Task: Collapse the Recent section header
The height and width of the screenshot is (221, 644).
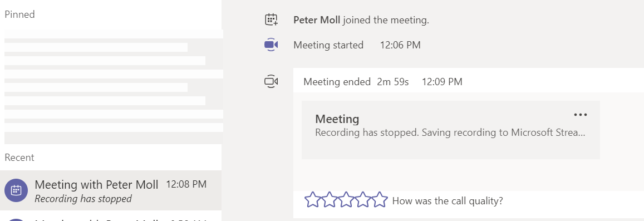Action: click(19, 158)
